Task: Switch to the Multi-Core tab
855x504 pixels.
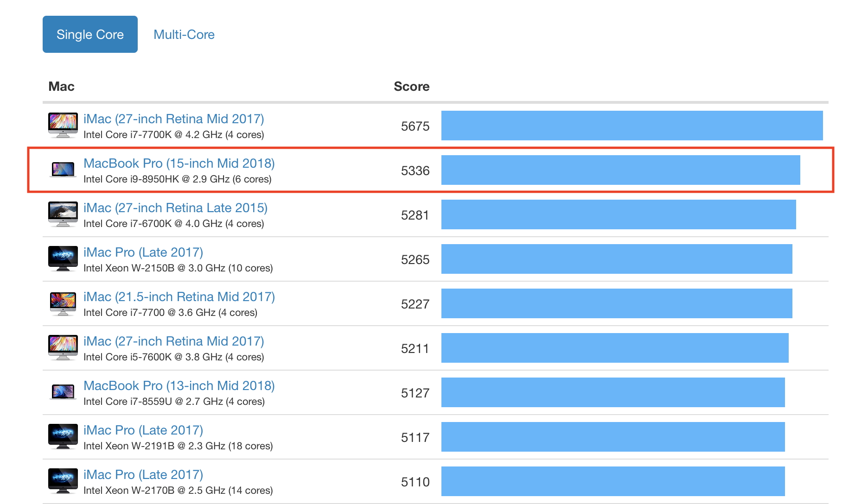Action: pos(184,35)
